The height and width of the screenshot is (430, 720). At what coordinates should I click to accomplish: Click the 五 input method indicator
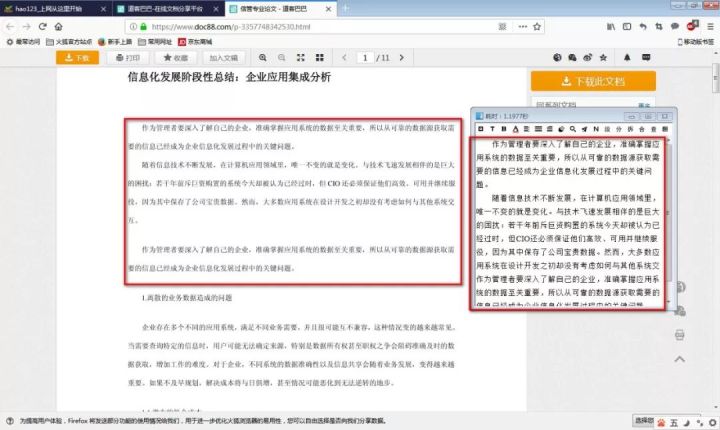pos(674,423)
